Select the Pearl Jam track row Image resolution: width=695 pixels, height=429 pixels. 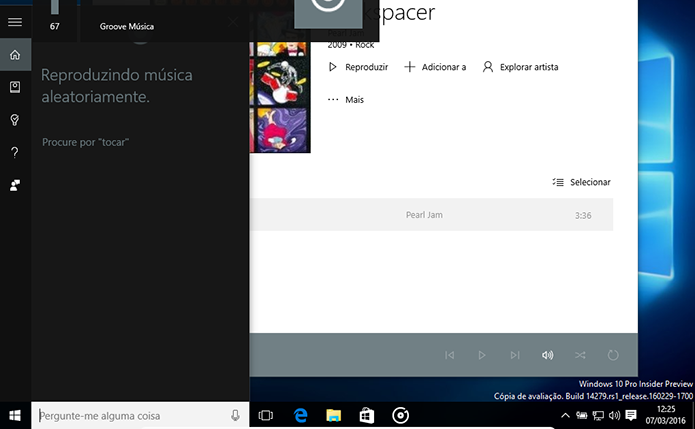[431, 214]
